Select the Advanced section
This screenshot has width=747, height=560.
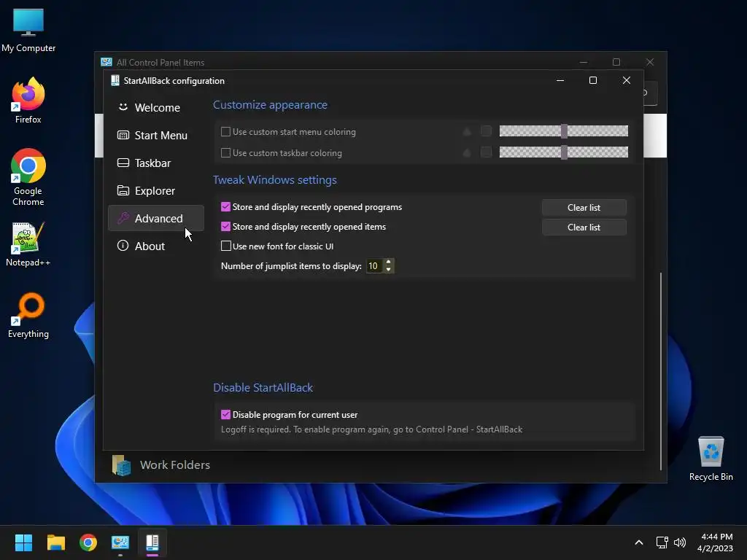(x=156, y=218)
